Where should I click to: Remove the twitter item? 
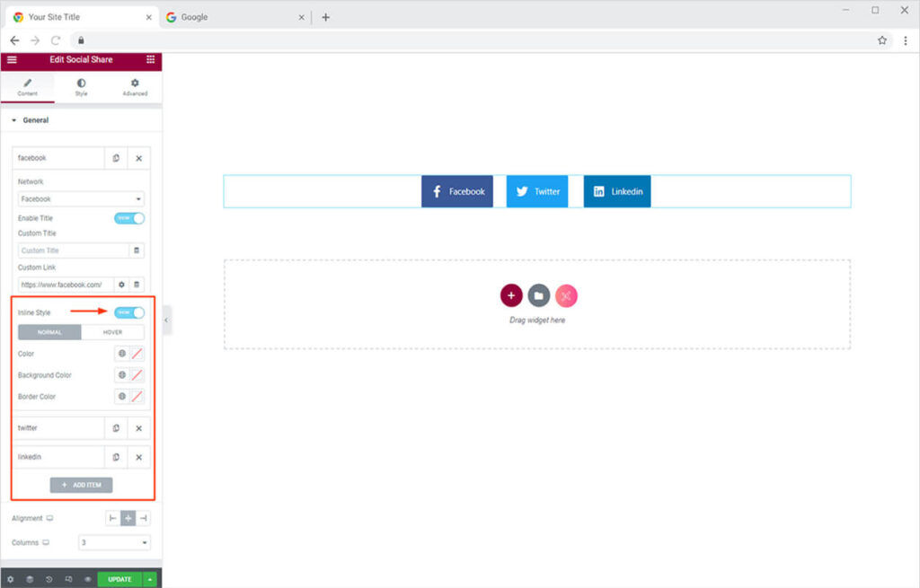[138, 428]
